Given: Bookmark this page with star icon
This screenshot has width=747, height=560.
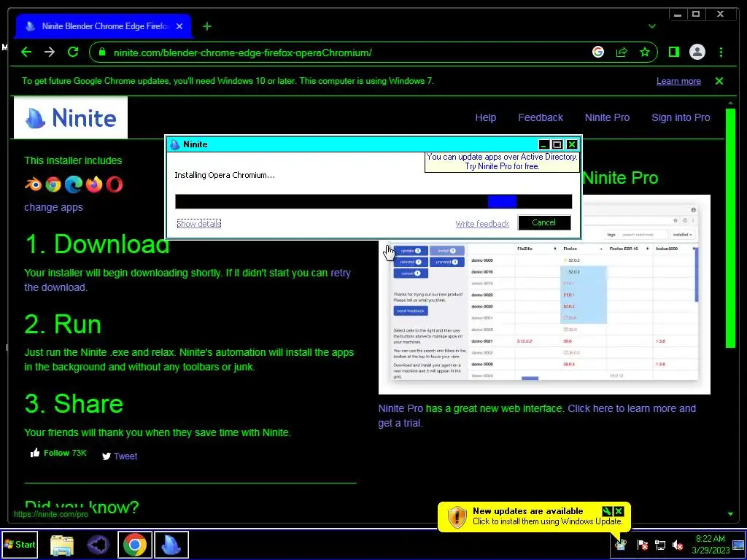Looking at the screenshot, I should coord(645,52).
